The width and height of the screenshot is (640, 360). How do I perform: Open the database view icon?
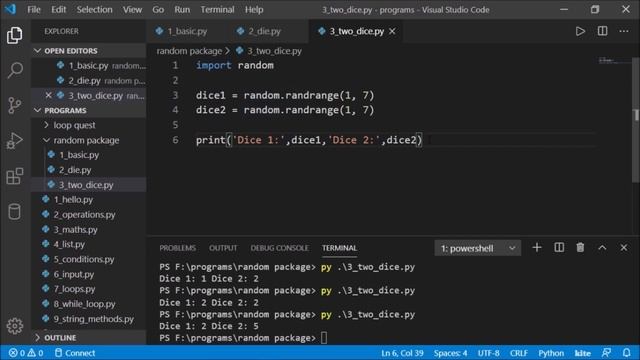tap(15, 211)
